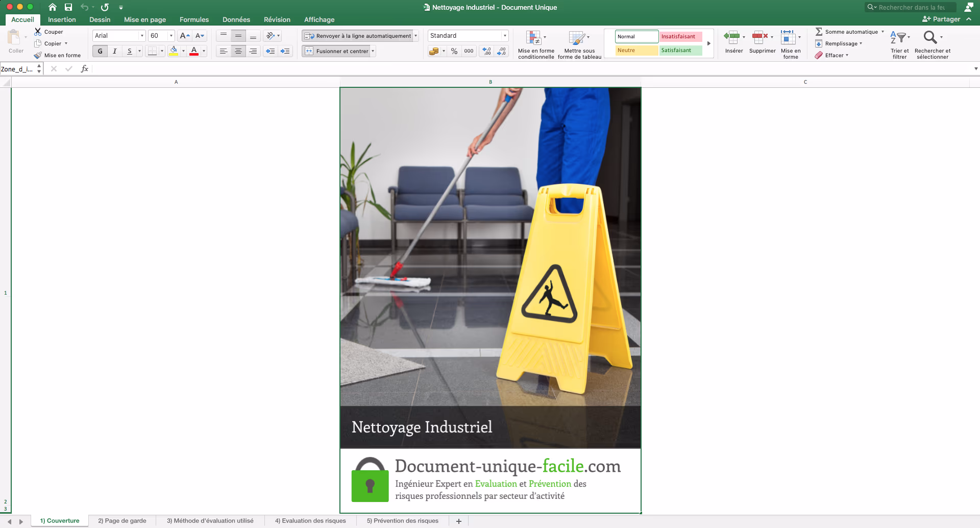Increase indent of cell content
The width and height of the screenshot is (980, 528).
click(x=285, y=51)
